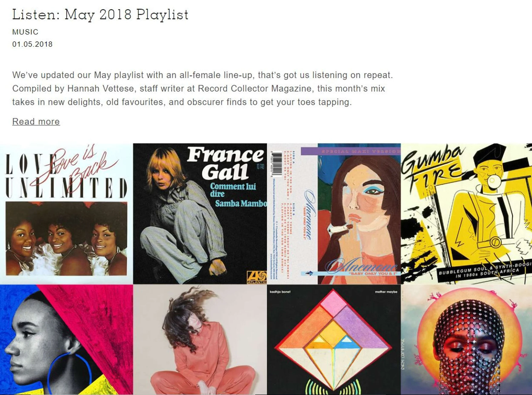Click the playlist description paragraph
532x395 pixels.
(203, 89)
